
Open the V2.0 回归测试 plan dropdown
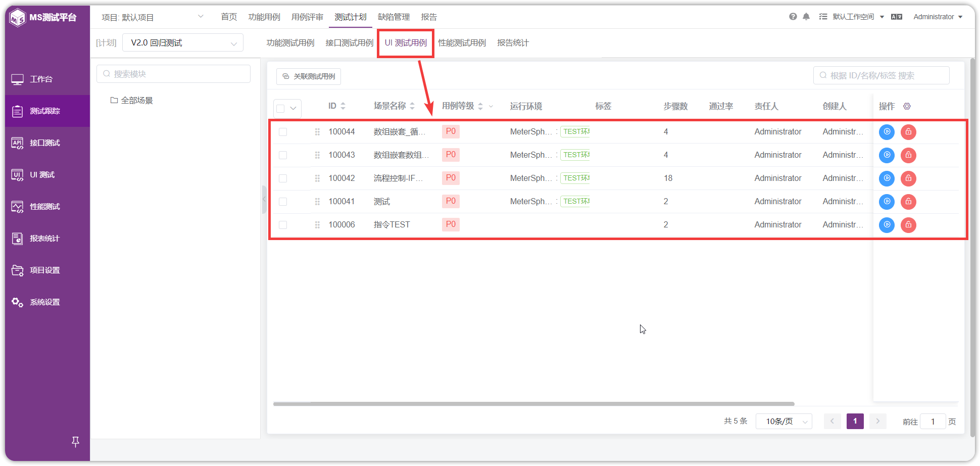(183, 42)
